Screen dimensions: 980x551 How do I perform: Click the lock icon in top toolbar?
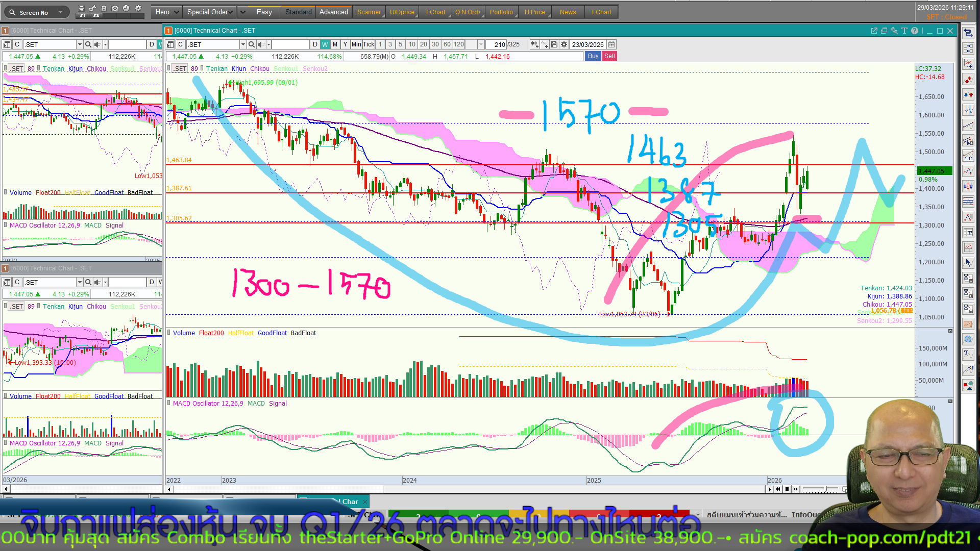104,8
